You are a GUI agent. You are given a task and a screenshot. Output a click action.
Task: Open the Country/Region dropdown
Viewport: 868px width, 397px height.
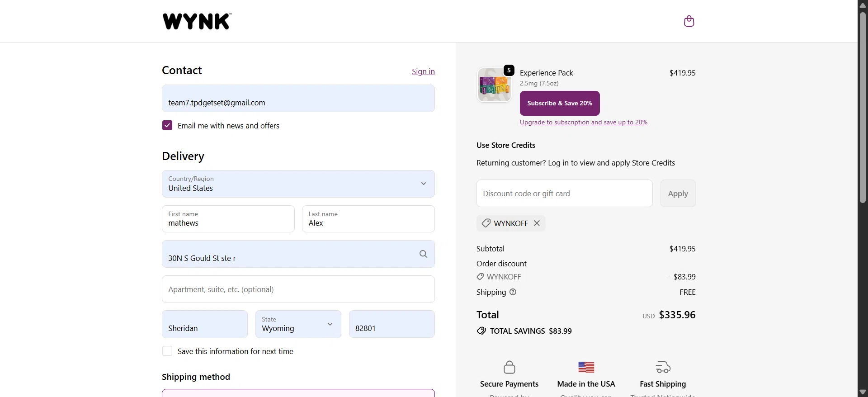[x=298, y=184]
